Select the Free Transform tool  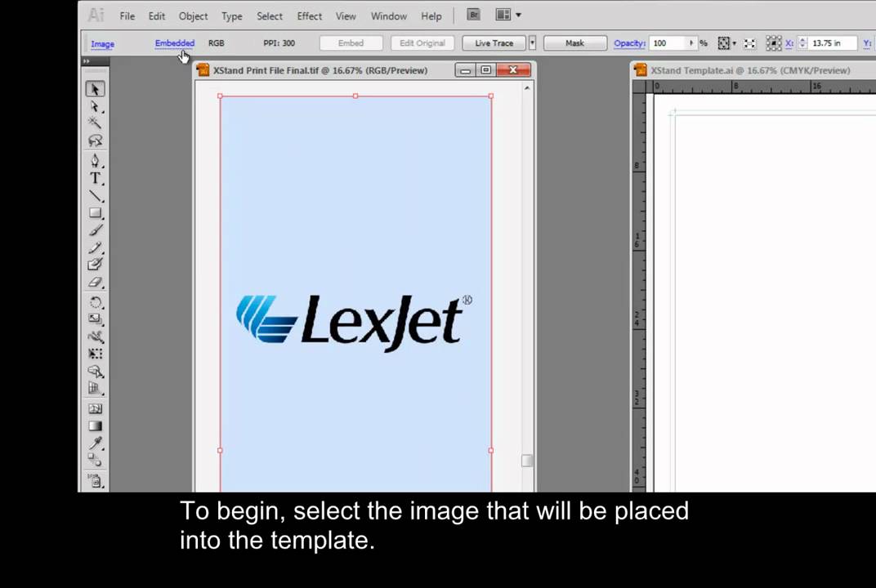[95, 354]
